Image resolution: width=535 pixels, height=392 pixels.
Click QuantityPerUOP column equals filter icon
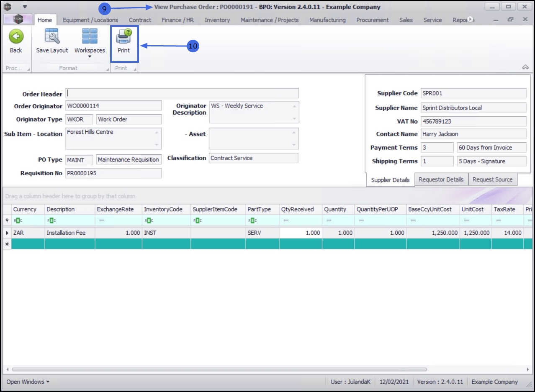pyautogui.click(x=361, y=220)
